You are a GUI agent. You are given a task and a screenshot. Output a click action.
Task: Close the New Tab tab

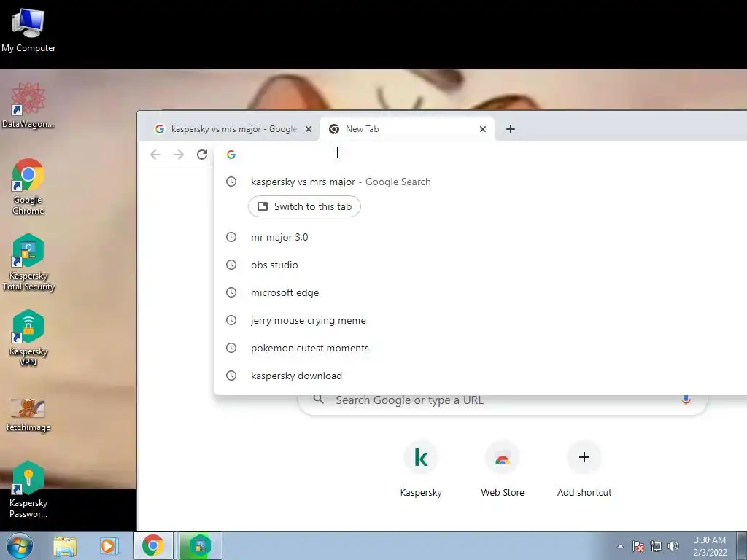point(483,129)
